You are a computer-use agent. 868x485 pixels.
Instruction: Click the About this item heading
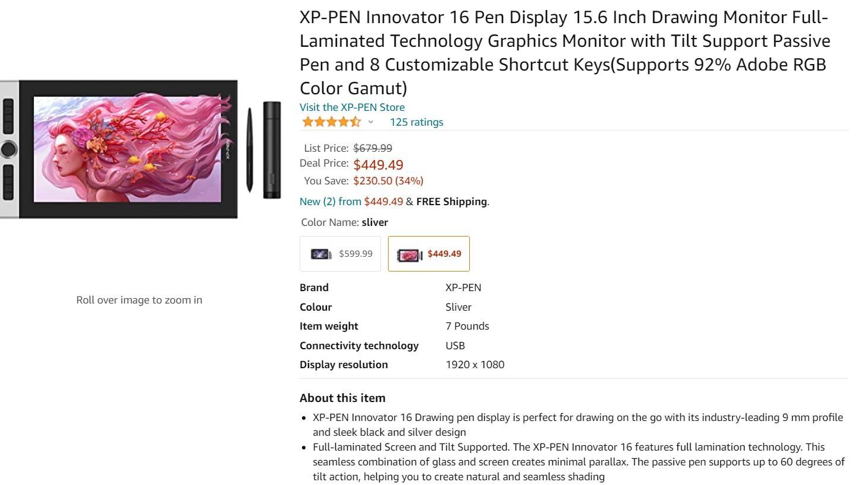[x=342, y=398]
